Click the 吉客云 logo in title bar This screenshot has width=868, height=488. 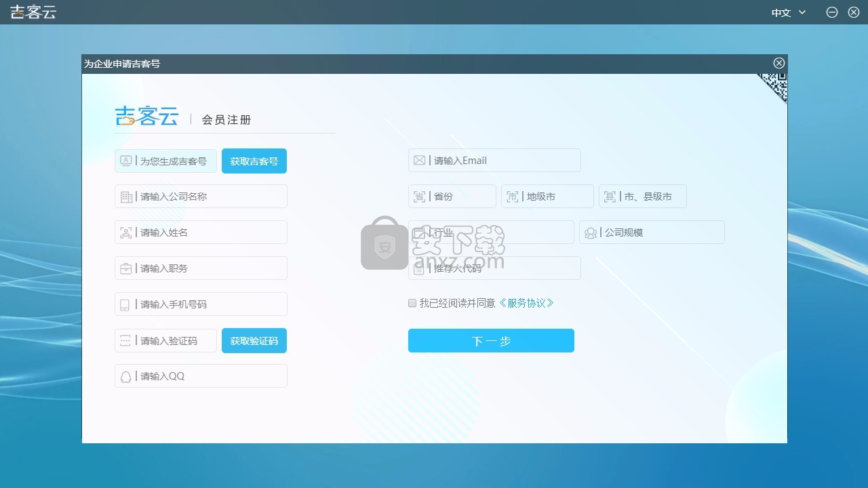tap(33, 12)
